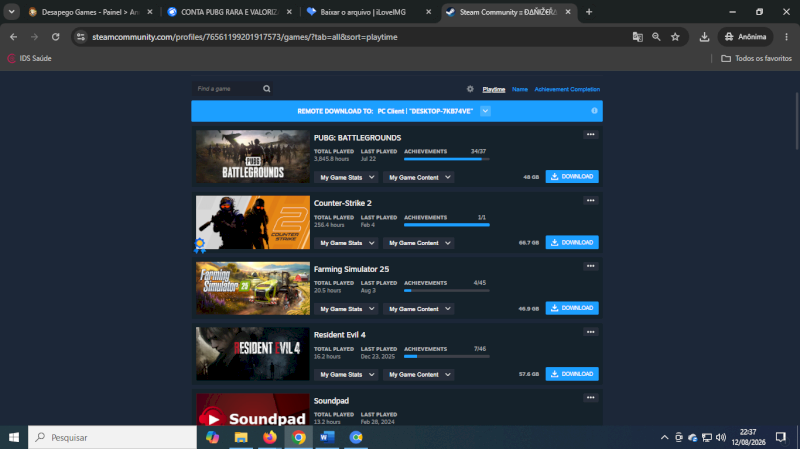Open the tab search dropdown arrow

11,12
